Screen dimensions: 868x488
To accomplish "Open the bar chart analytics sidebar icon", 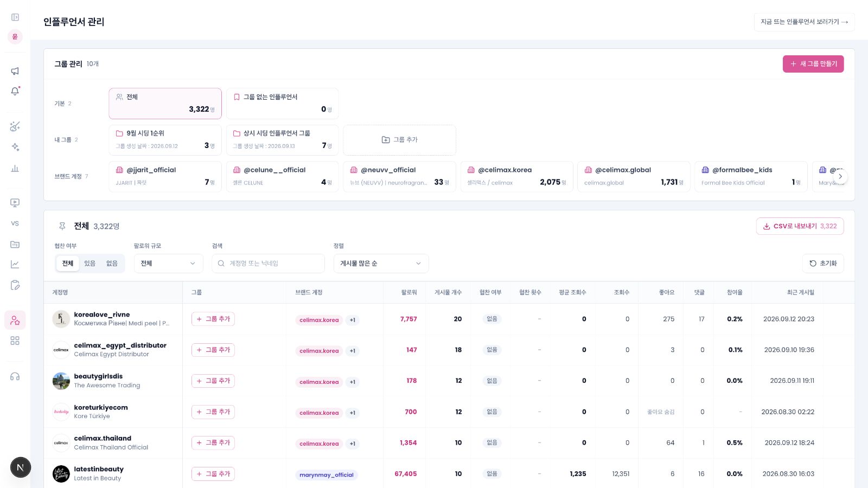I will point(15,168).
